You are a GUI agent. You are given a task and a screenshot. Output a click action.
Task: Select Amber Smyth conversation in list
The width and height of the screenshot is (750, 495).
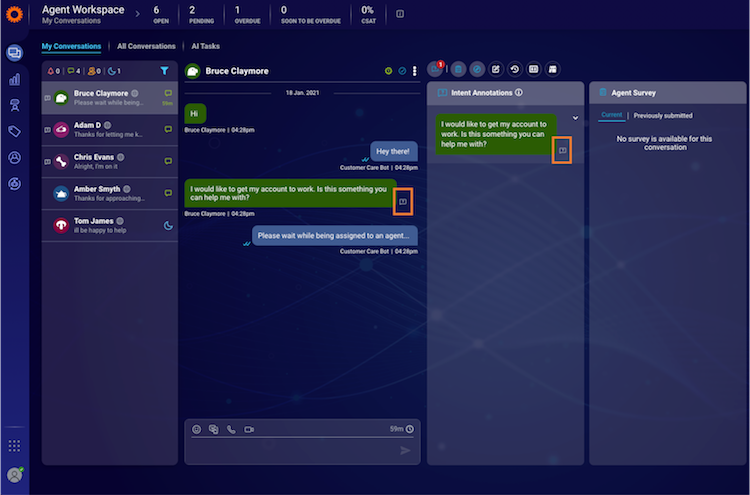coord(110,193)
